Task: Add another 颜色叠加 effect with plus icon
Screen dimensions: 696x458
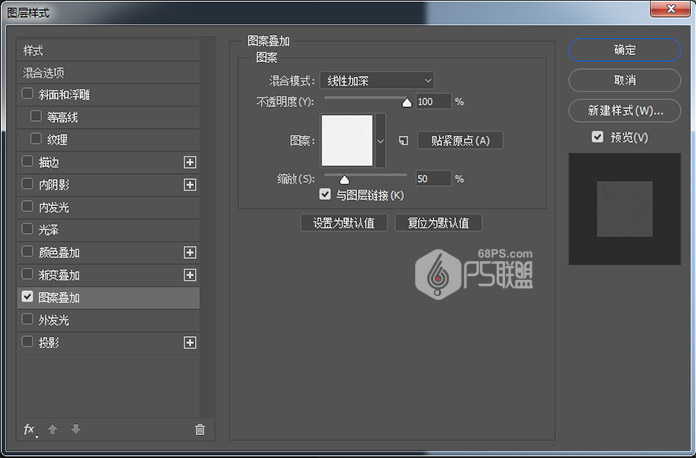Action: pyautogui.click(x=190, y=253)
